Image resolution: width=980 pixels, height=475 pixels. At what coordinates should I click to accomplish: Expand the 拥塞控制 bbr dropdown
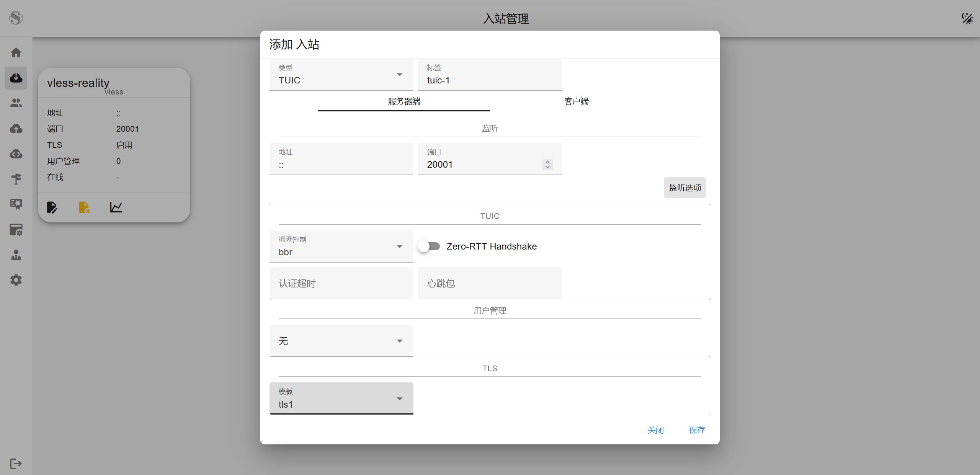point(341,246)
